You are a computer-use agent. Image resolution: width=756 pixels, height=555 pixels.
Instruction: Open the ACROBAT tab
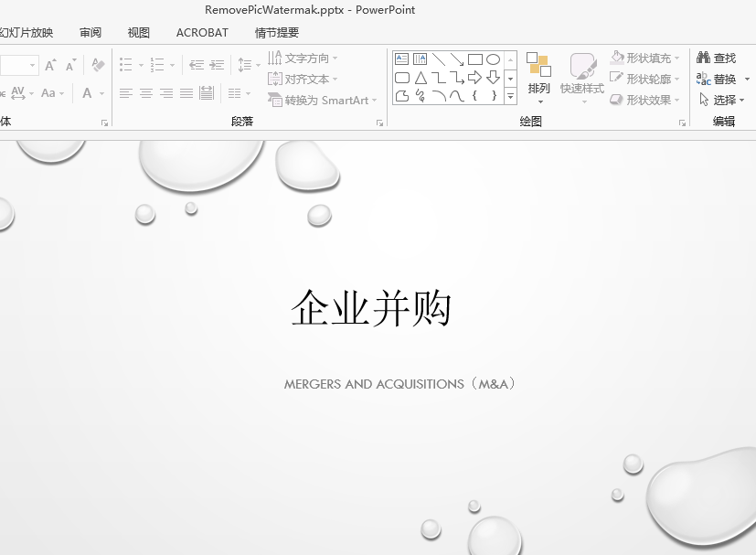tap(202, 33)
